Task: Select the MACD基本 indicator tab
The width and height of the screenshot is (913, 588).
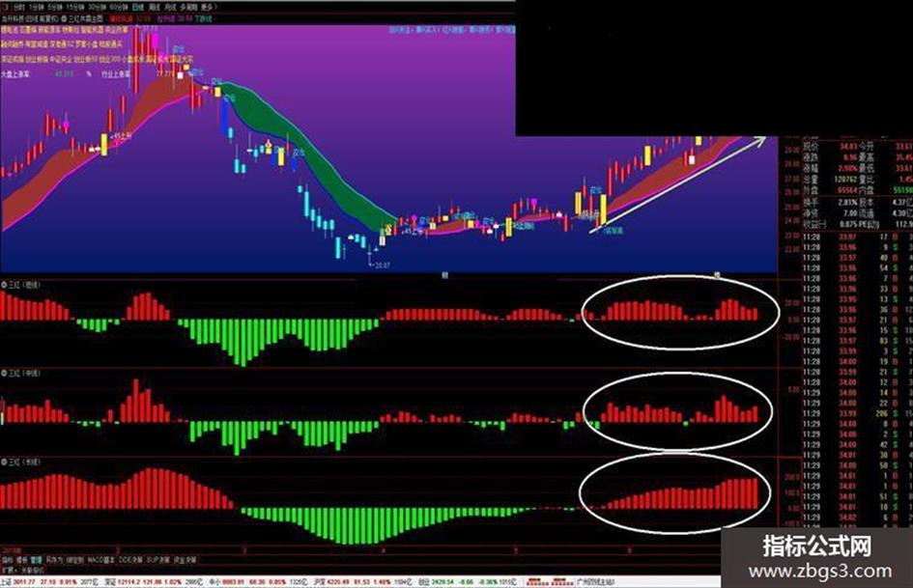Action: point(101,559)
